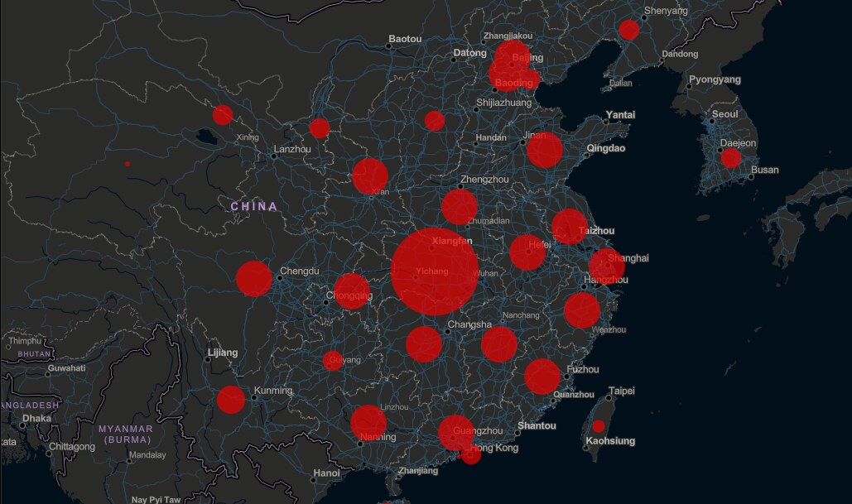This screenshot has height=504, width=852.
Task: Click the red circle on Daejeon
Action: [x=730, y=158]
